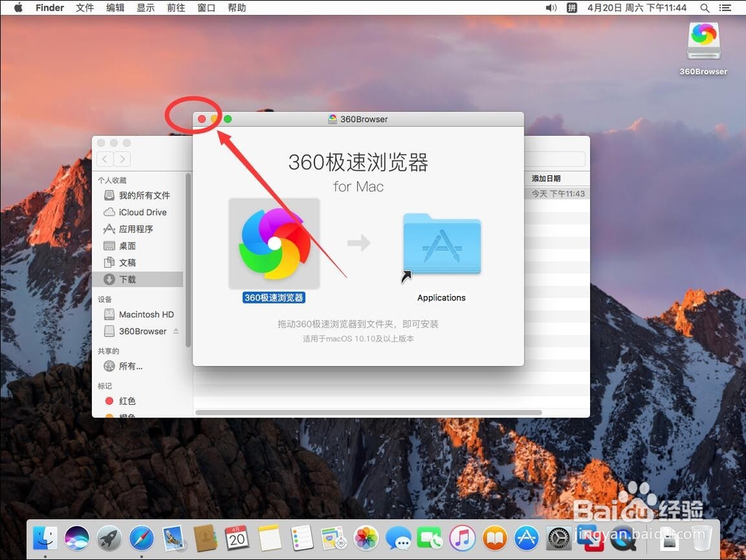Open FaceTime app in Dock
Image resolution: width=746 pixels, height=560 pixels.
pos(430,538)
